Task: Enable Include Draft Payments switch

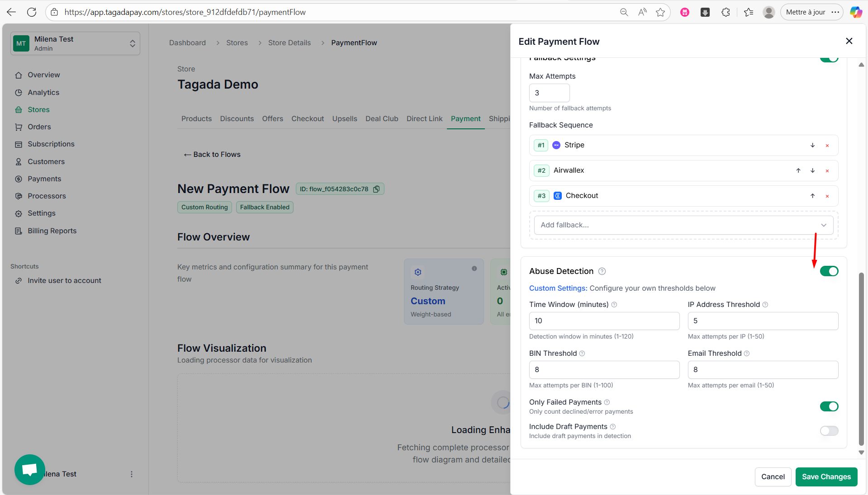Action: [829, 431]
